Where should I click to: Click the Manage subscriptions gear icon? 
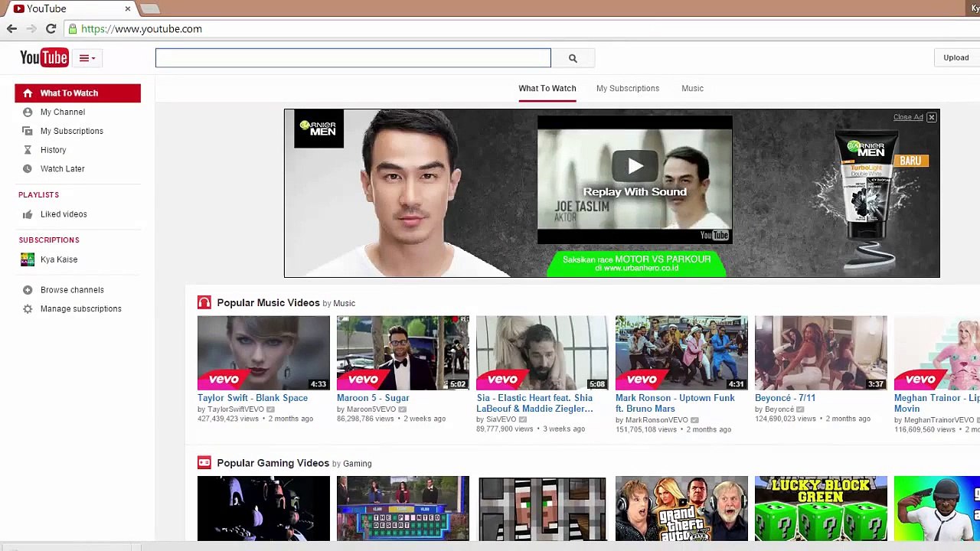[x=28, y=308]
